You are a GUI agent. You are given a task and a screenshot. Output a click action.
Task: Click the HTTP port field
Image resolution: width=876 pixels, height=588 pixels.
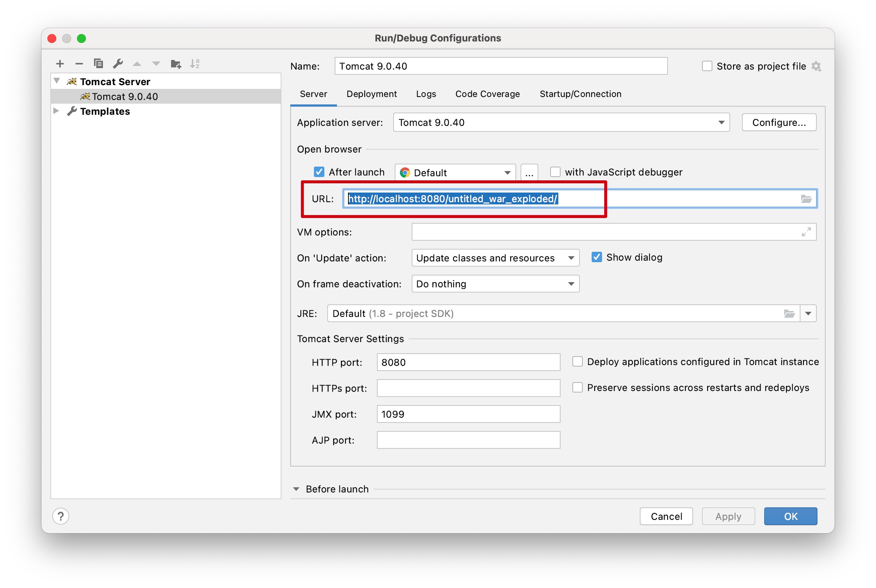click(468, 362)
